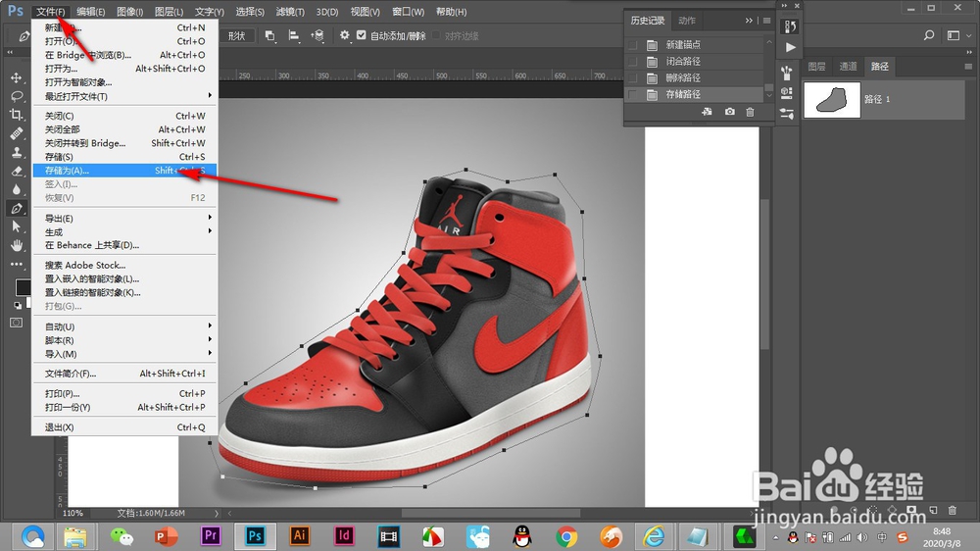Open the extra tools ellipsis
Screen dimensions: 980x551
(17, 264)
